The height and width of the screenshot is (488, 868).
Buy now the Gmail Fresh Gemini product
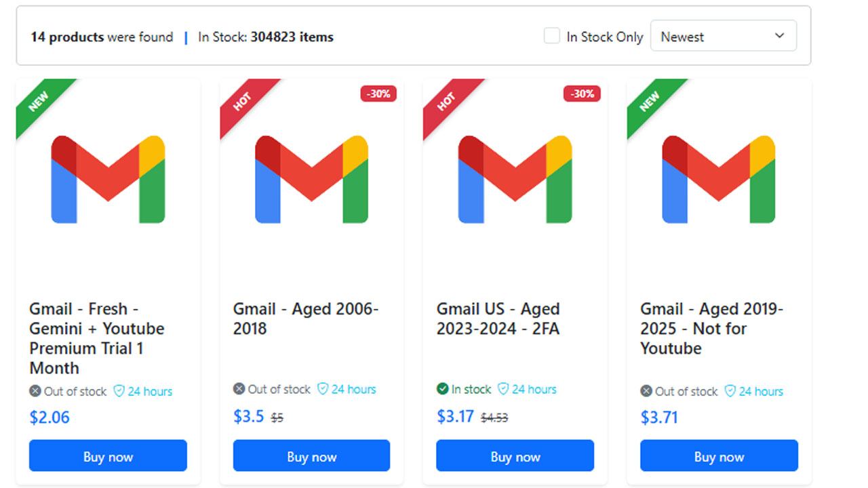(x=108, y=456)
